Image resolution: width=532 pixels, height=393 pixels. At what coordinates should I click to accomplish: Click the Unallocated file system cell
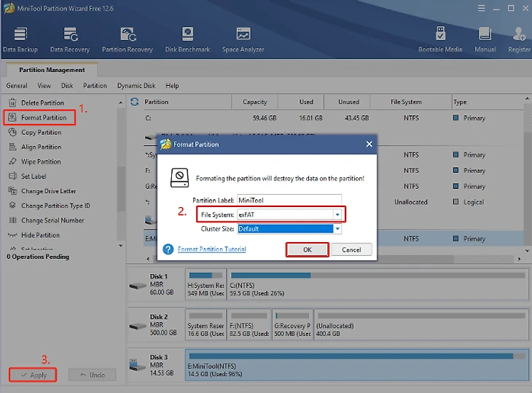point(411,202)
